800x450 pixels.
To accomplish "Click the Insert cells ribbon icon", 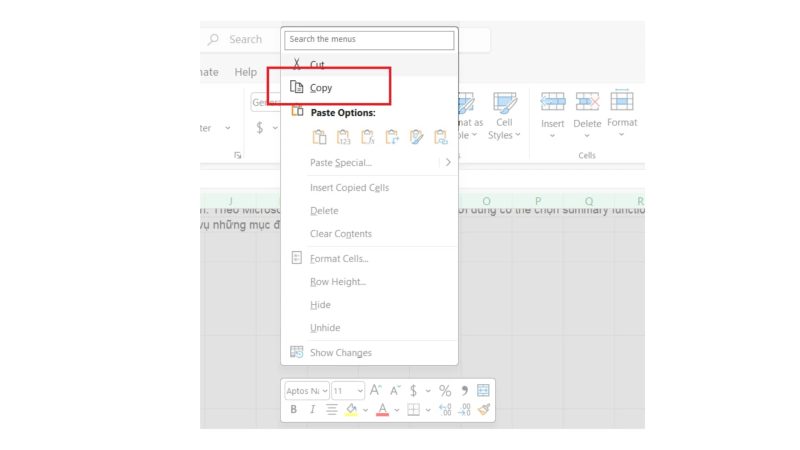I will tap(553, 102).
